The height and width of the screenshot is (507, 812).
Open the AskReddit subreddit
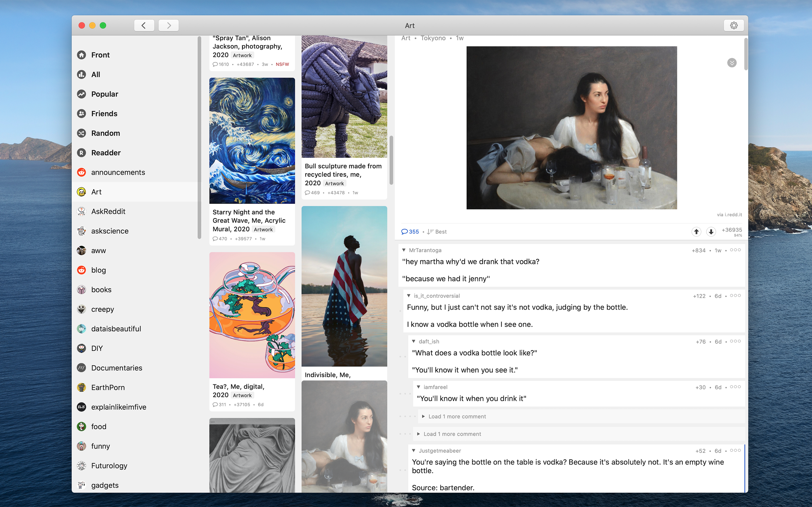[108, 211]
